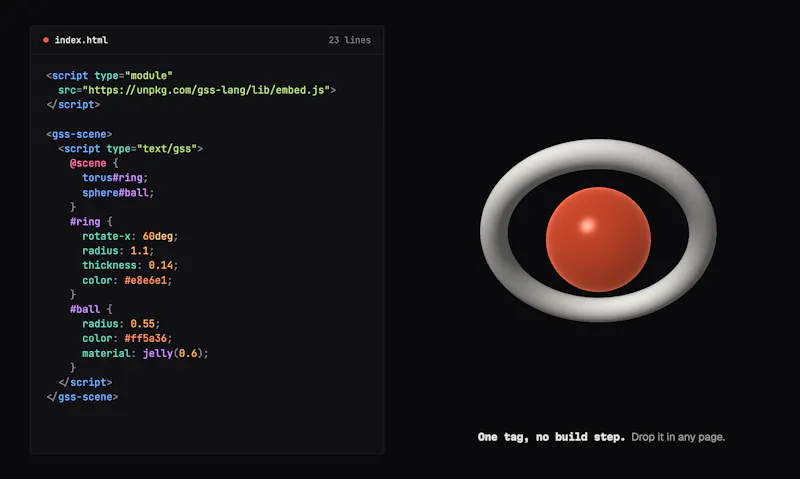The height and width of the screenshot is (479, 800).
Task: Click the @scene rule keyword
Action: [88, 163]
